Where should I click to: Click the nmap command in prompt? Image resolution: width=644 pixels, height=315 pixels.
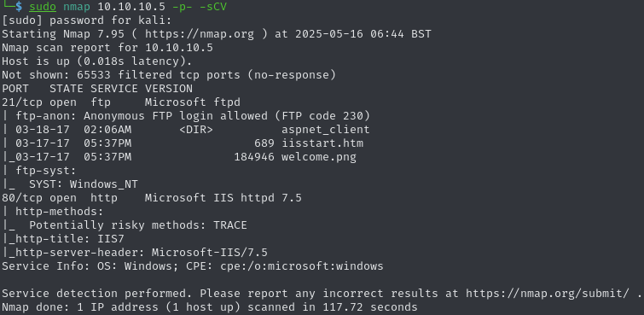[x=77, y=7]
